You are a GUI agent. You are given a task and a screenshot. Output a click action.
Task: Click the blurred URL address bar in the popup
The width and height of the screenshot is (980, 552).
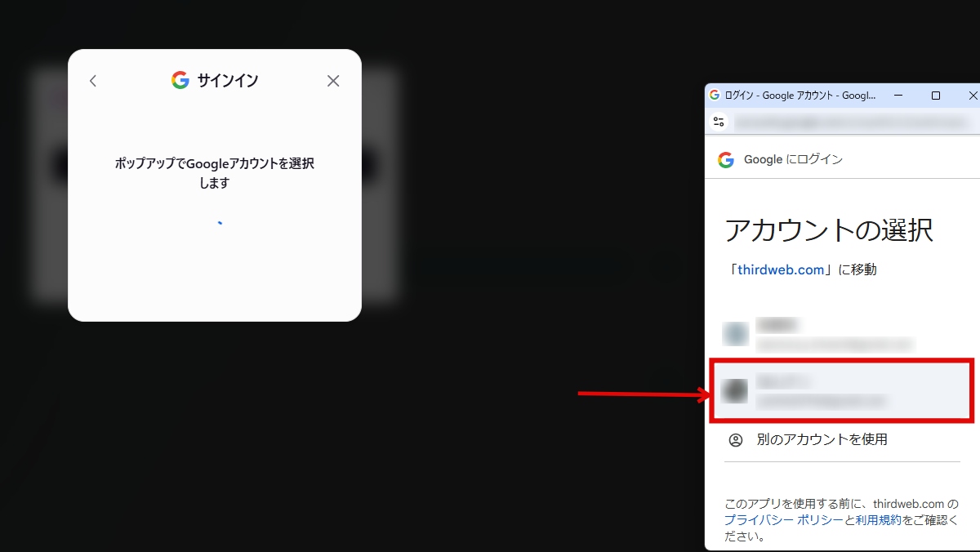853,122
